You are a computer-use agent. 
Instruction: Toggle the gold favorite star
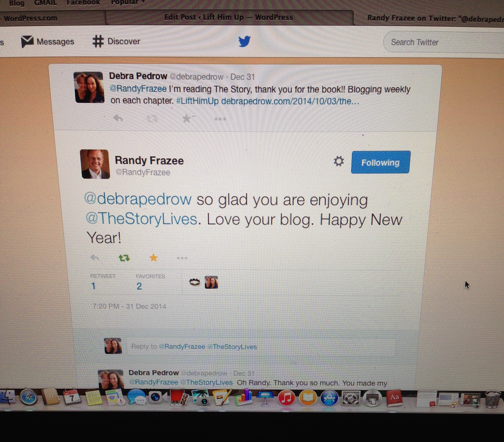[x=153, y=258]
